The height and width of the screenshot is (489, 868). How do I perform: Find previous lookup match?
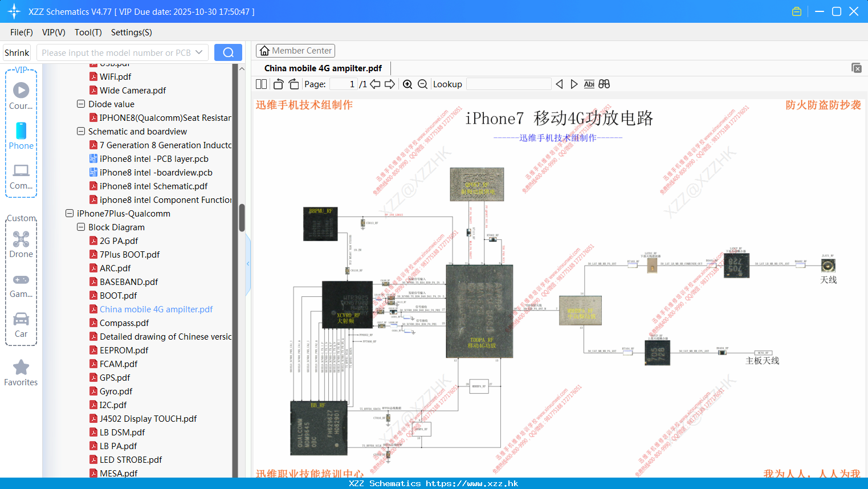point(559,84)
